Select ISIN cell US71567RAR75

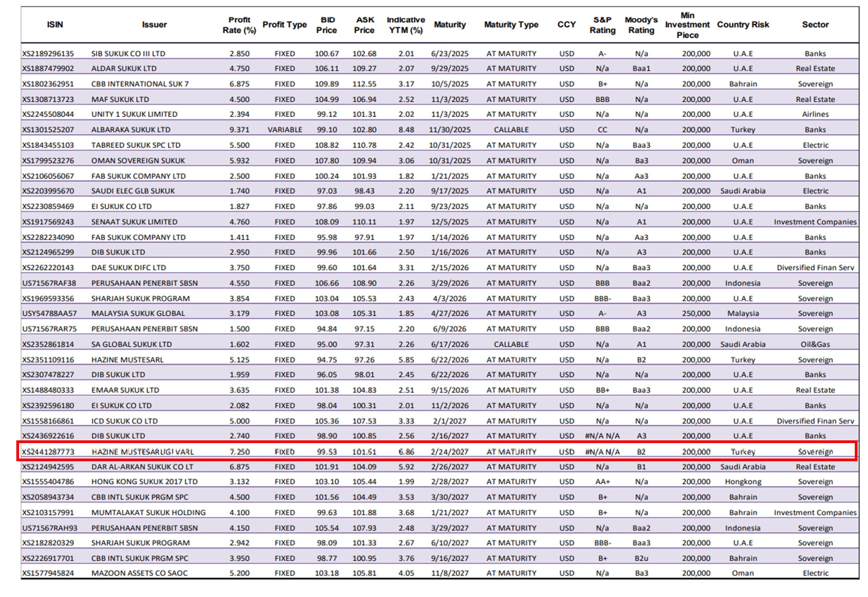[49, 329]
